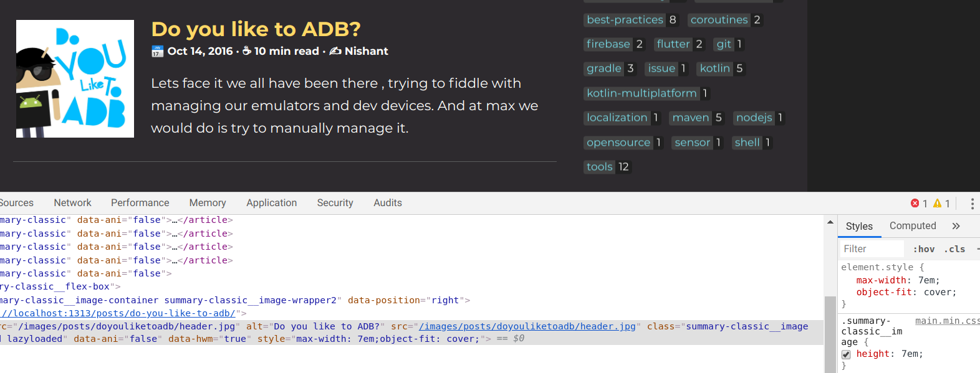Click the yellow warning count icon
The width and height of the screenshot is (980, 373).
coord(937,203)
